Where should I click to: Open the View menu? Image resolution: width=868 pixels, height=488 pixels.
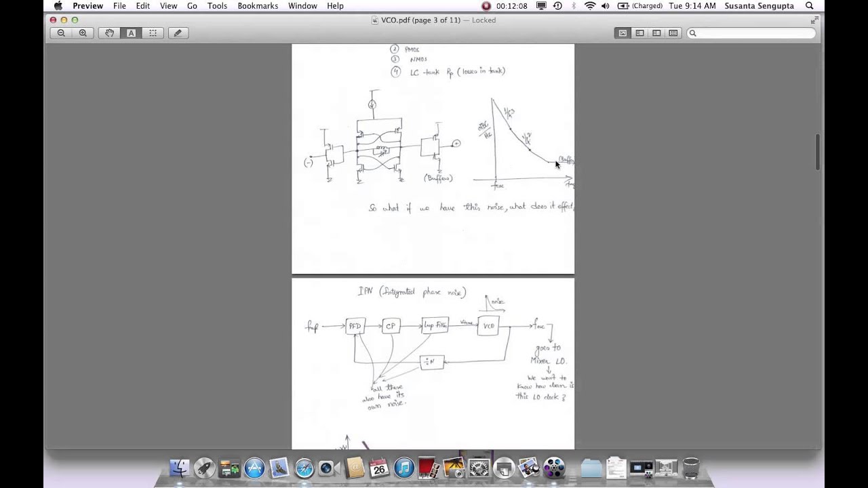[168, 6]
